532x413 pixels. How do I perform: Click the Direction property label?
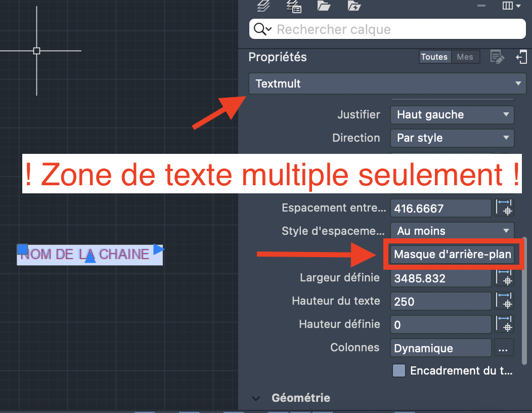point(356,138)
